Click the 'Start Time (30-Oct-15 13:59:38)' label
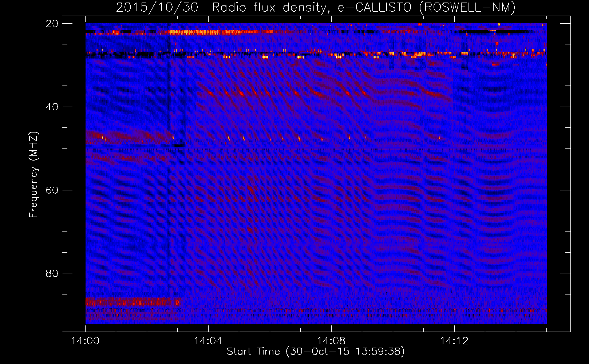This screenshot has width=589, height=364. [316, 352]
